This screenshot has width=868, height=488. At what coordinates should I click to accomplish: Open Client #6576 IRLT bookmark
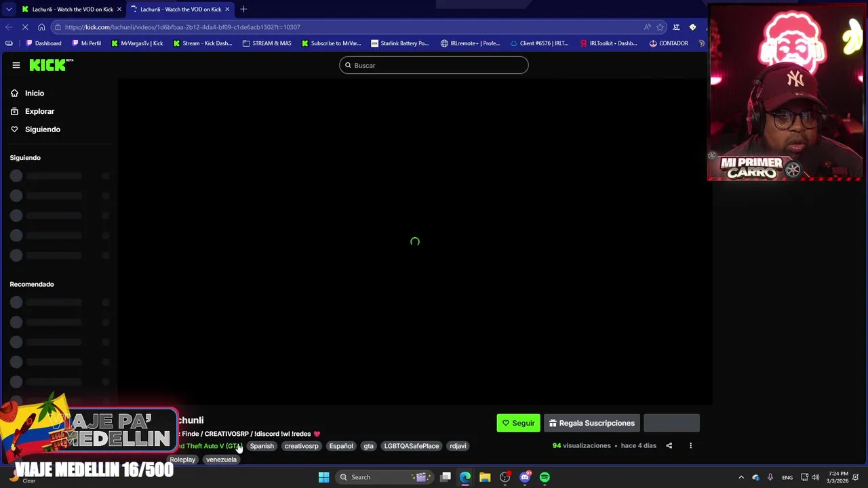point(539,43)
